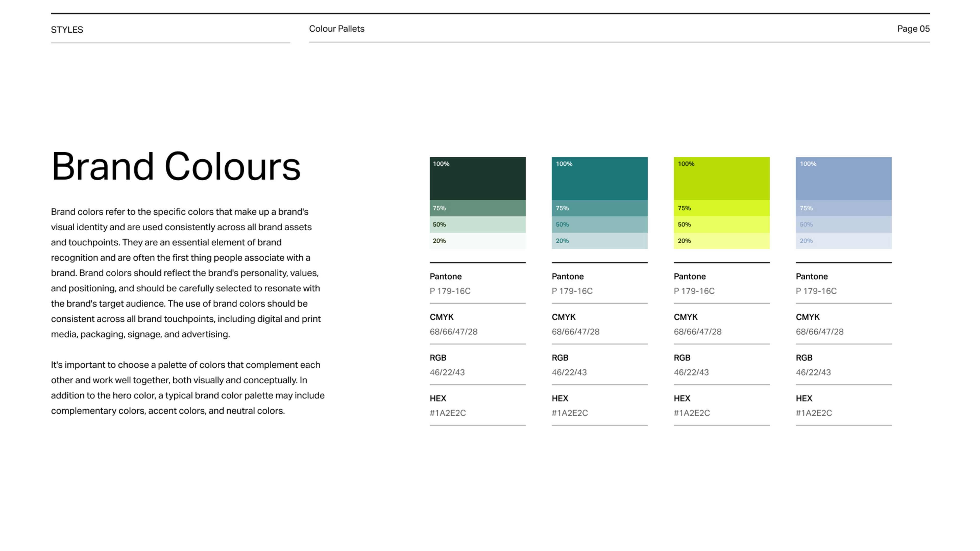Click the paragraph starting "It's important to choose"
The image size is (980, 551).
pyautogui.click(x=188, y=387)
